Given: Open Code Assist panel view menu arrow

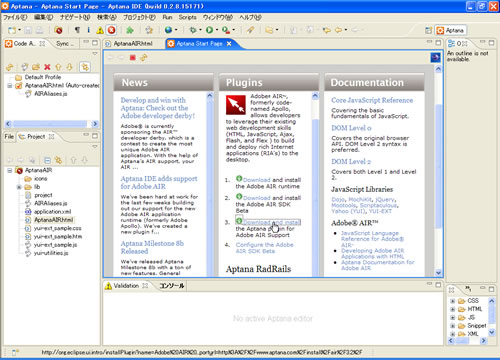Looking at the screenshot, I should coord(95,54).
